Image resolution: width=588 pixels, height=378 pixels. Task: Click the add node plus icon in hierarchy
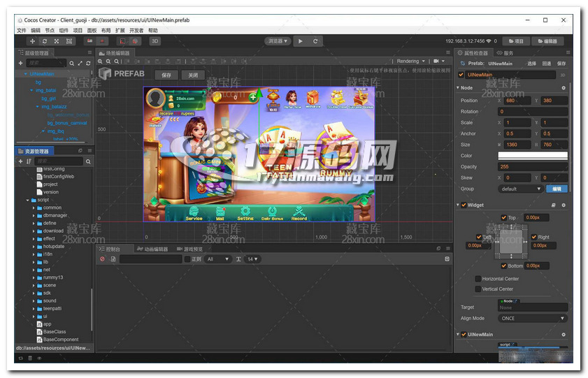pos(21,64)
